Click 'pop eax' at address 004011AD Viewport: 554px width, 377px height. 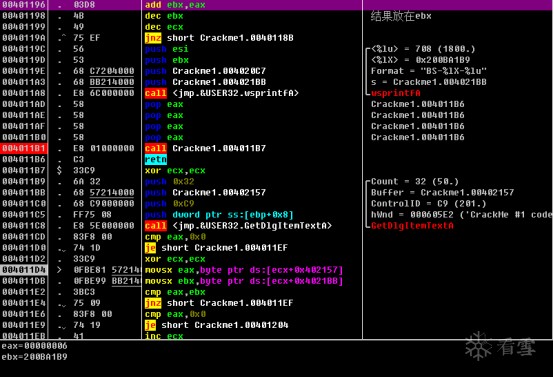coord(164,104)
